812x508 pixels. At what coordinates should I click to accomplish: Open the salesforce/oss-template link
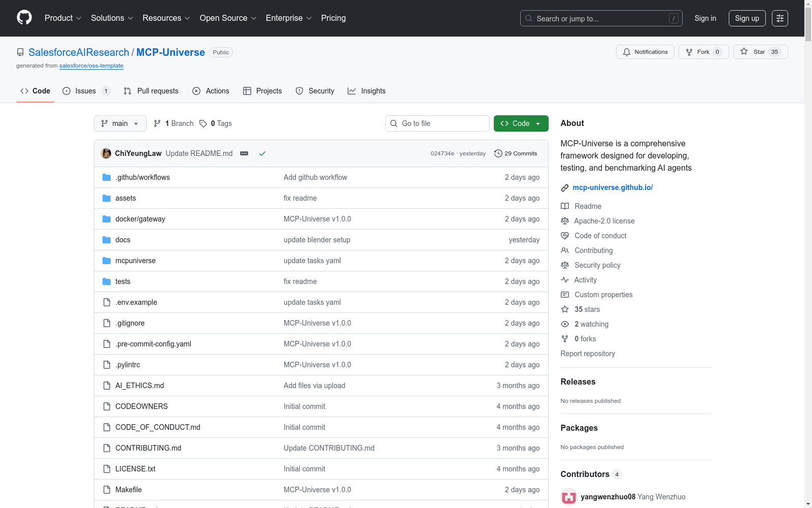click(x=91, y=66)
